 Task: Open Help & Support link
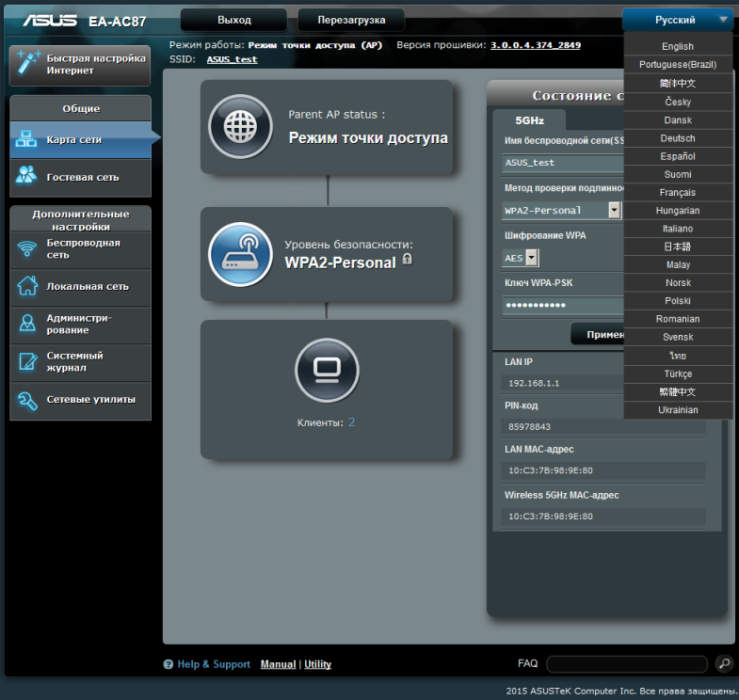click(214, 664)
